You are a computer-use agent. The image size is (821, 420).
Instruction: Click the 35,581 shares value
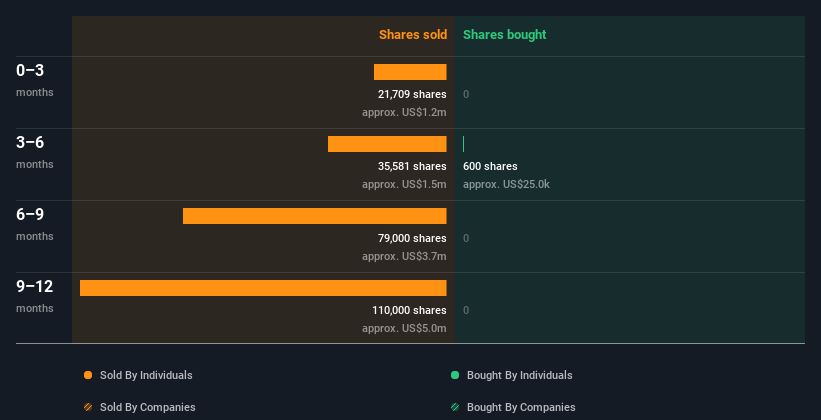[412, 166]
